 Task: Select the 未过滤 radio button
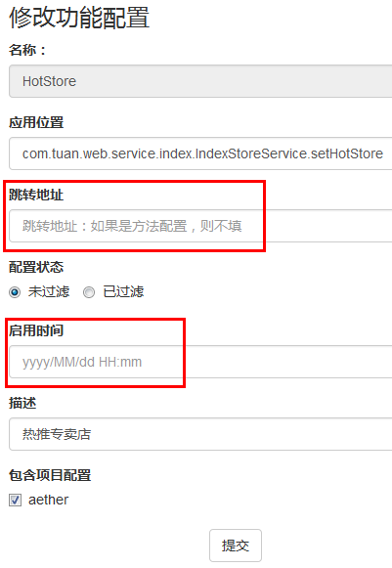pos(15,292)
